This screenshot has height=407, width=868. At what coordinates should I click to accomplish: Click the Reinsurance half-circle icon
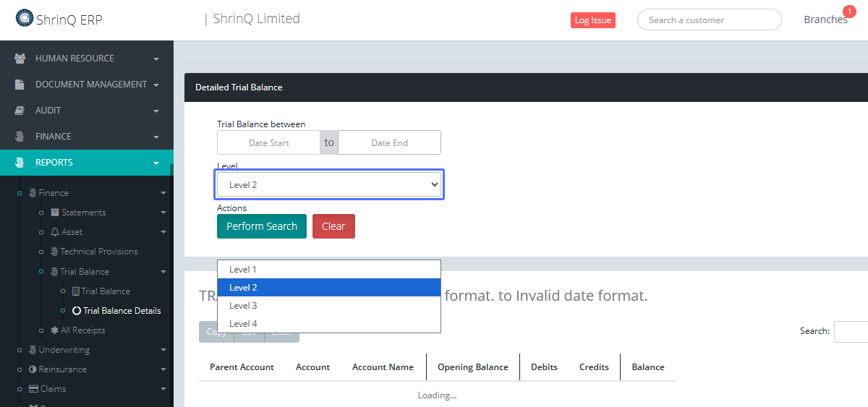(33, 369)
